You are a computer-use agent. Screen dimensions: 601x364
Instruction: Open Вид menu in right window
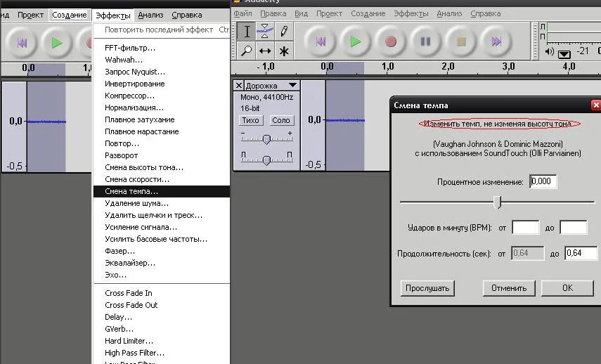tap(302, 13)
